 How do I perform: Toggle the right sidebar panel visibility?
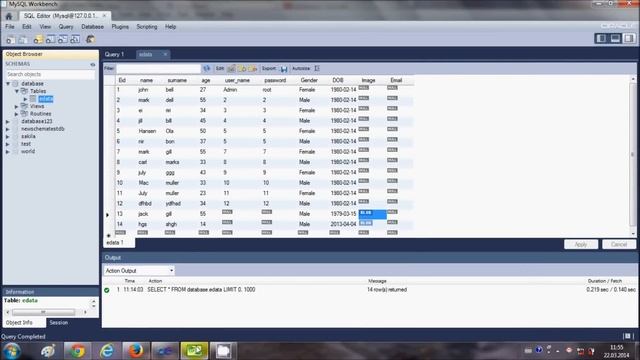click(x=629, y=38)
